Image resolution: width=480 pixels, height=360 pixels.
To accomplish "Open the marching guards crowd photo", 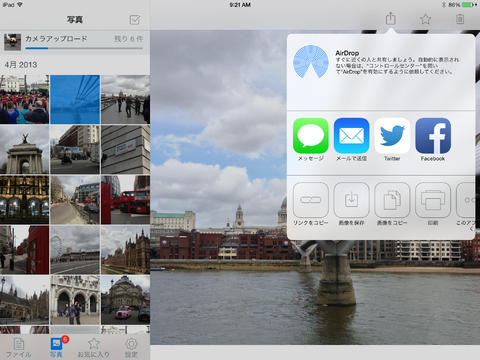I will 24,99.
